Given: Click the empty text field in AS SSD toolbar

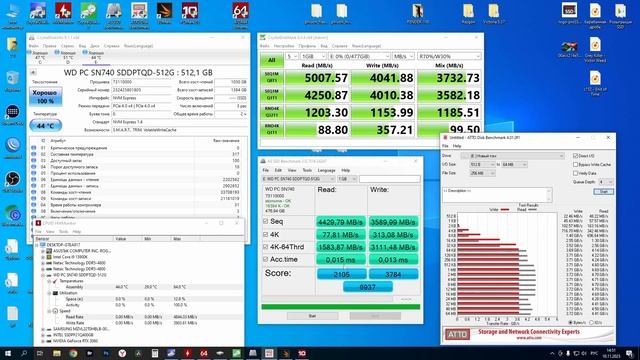Looking at the screenshot, I should [x=389, y=179].
